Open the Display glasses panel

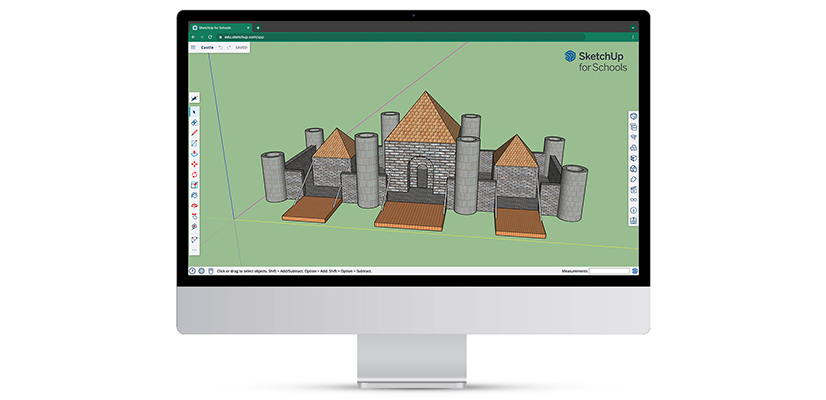tap(633, 198)
